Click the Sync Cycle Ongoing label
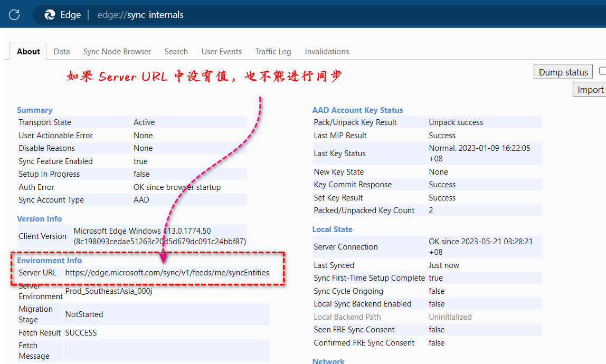 348,291
